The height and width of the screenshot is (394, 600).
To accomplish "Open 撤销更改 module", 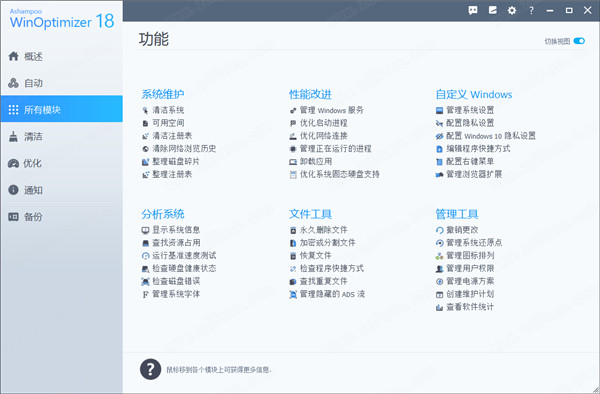I will tap(457, 230).
